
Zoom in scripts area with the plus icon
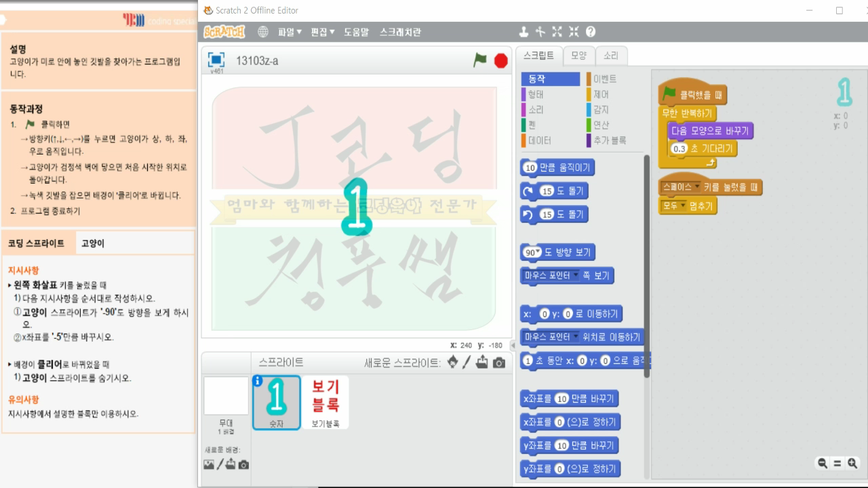(851, 463)
